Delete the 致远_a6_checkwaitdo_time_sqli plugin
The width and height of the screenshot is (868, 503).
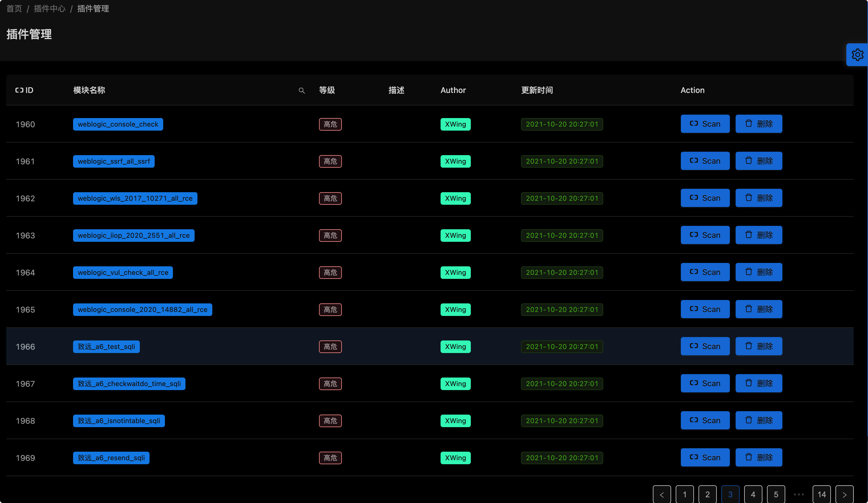click(x=758, y=383)
